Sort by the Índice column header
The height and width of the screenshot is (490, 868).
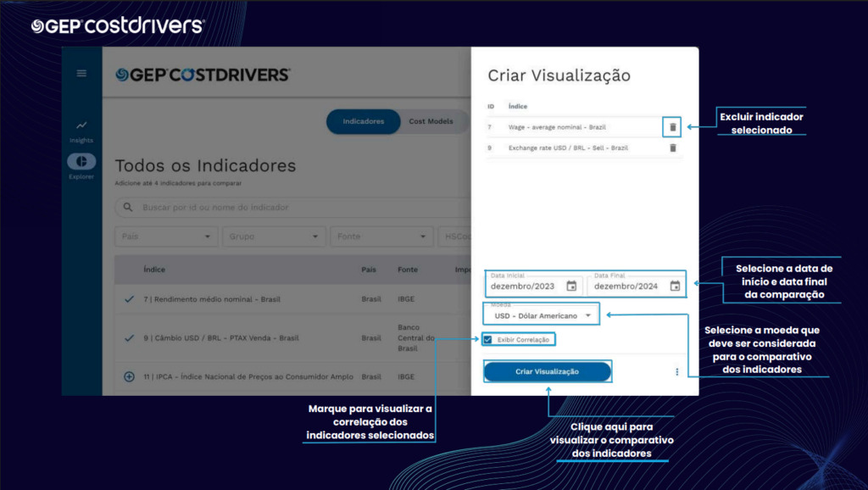click(x=154, y=270)
